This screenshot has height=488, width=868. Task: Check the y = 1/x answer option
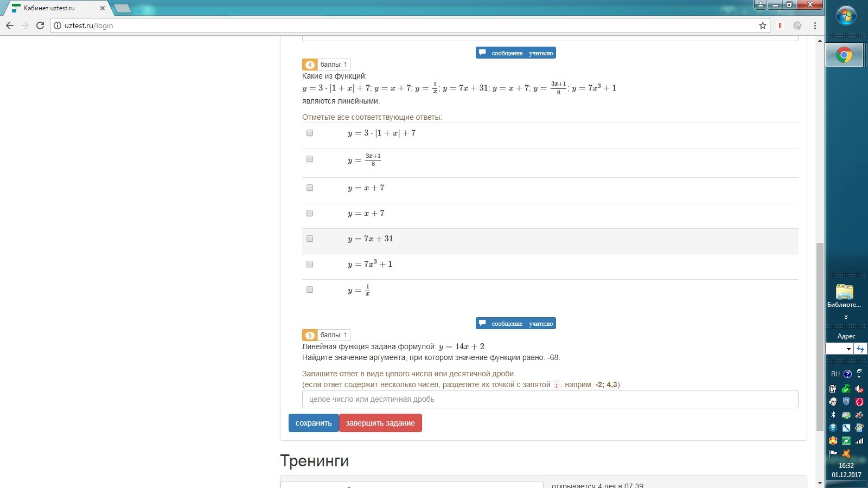pos(310,290)
